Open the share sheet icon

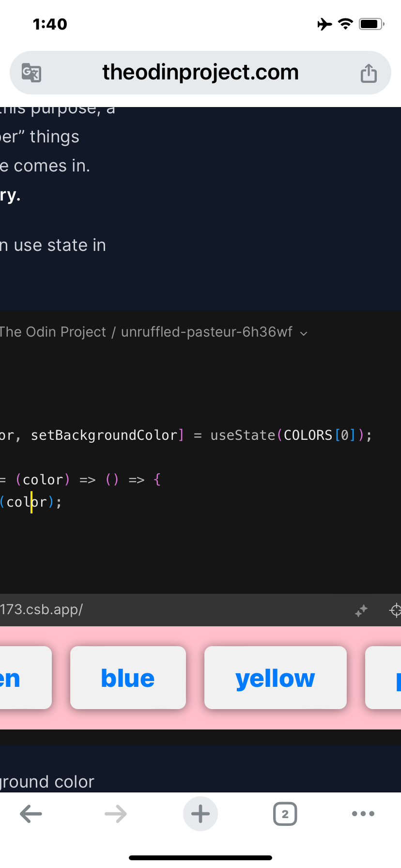pyautogui.click(x=369, y=72)
